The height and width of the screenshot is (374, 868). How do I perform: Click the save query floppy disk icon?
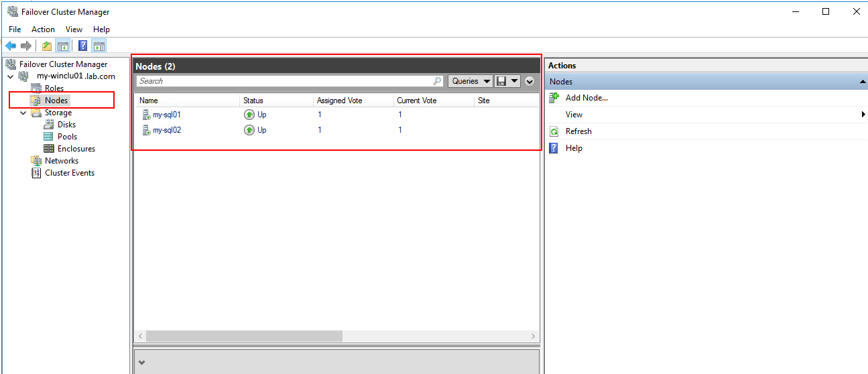click(501, 81)
